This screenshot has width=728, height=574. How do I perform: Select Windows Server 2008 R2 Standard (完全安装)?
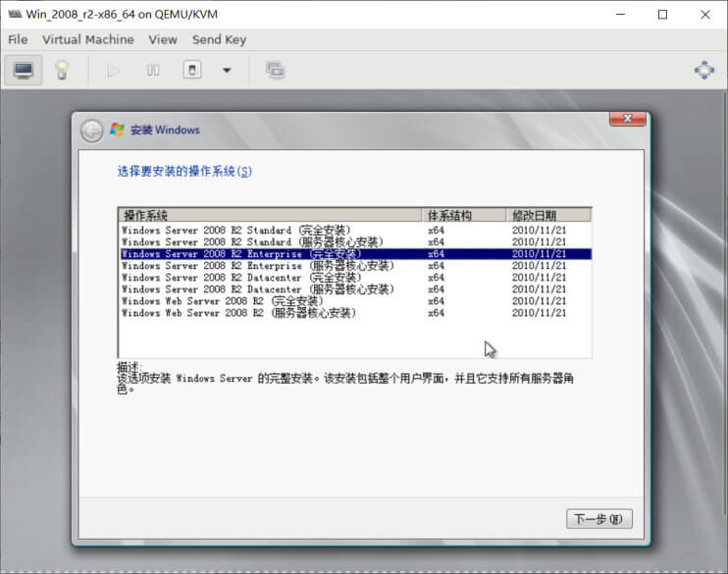point(355,230)
